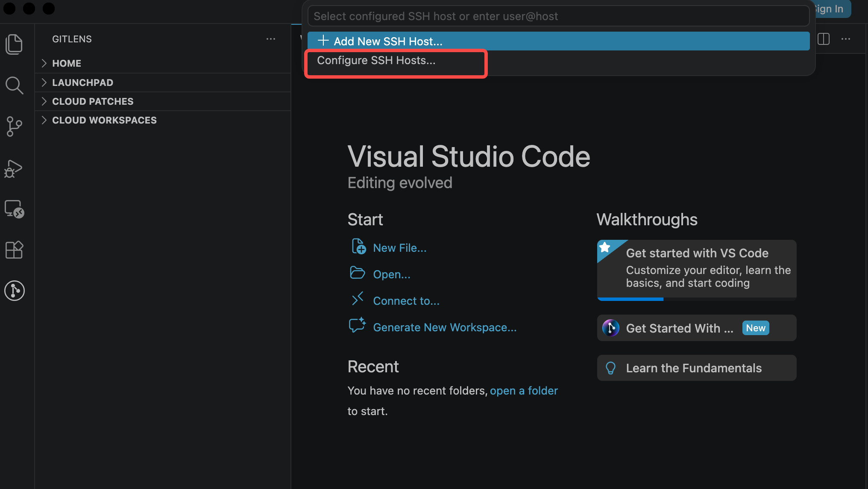Screen dimensions: 868x489
Task: Click the open a folder link
Action: pyautogui.click(x=524, y=391)
